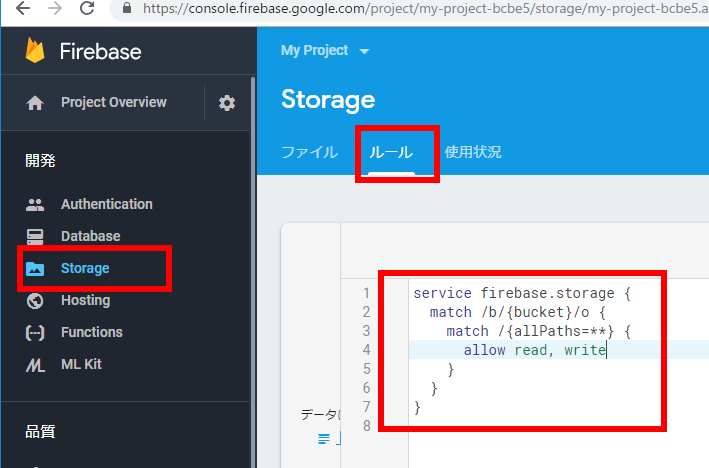Switch to the 使用状況 tab

(x=473, y=152)
